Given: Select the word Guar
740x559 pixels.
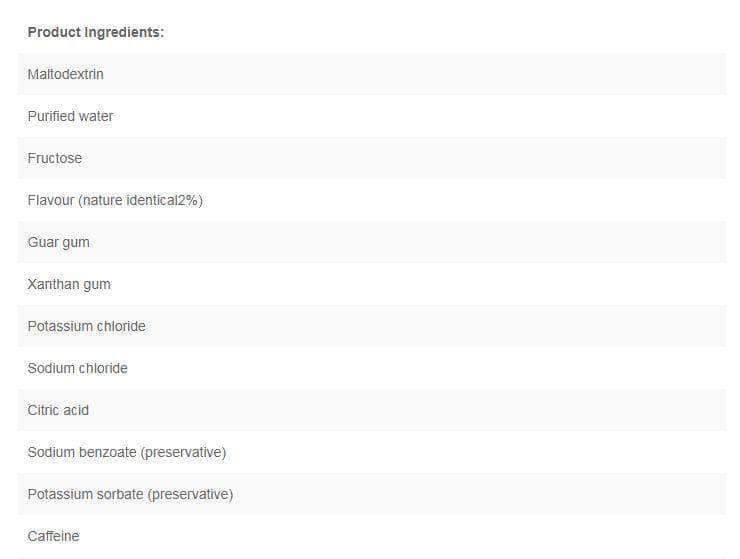Looking at the screenshot, I should click(44, 242).
